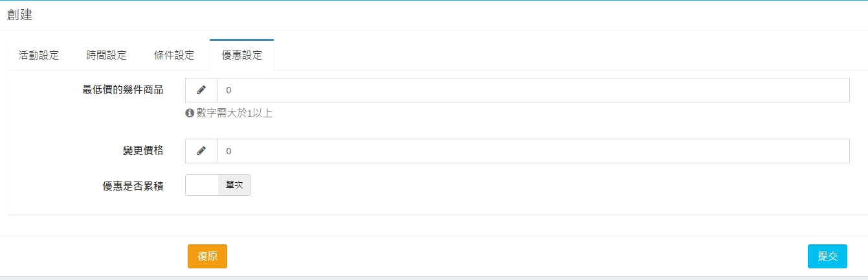Click empty tab bar area right of 優惠設定
Image resolution: width=868 pixels, height=280 pixels.
pos(570,55)
